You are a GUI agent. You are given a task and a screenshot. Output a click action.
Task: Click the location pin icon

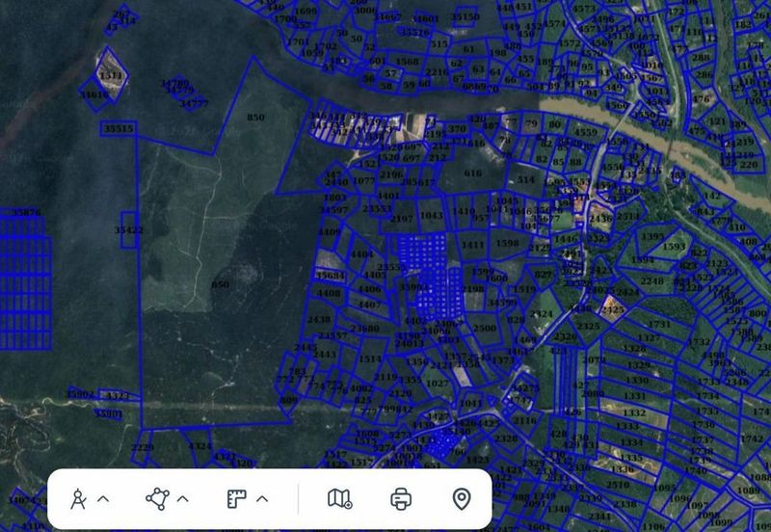click(462, 498)
